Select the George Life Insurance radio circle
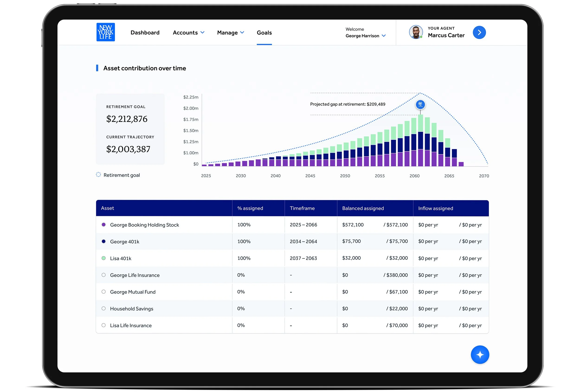 pos(103,275)
